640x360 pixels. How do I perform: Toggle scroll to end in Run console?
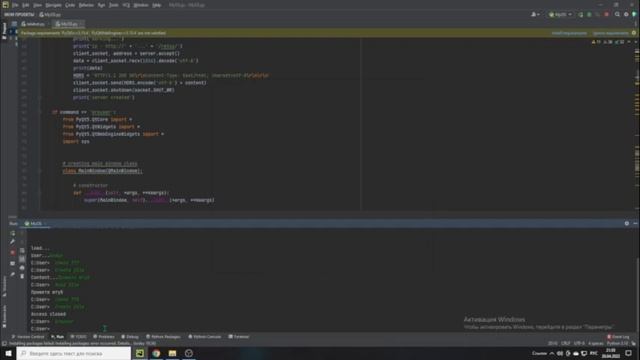(x=22, y=259)
